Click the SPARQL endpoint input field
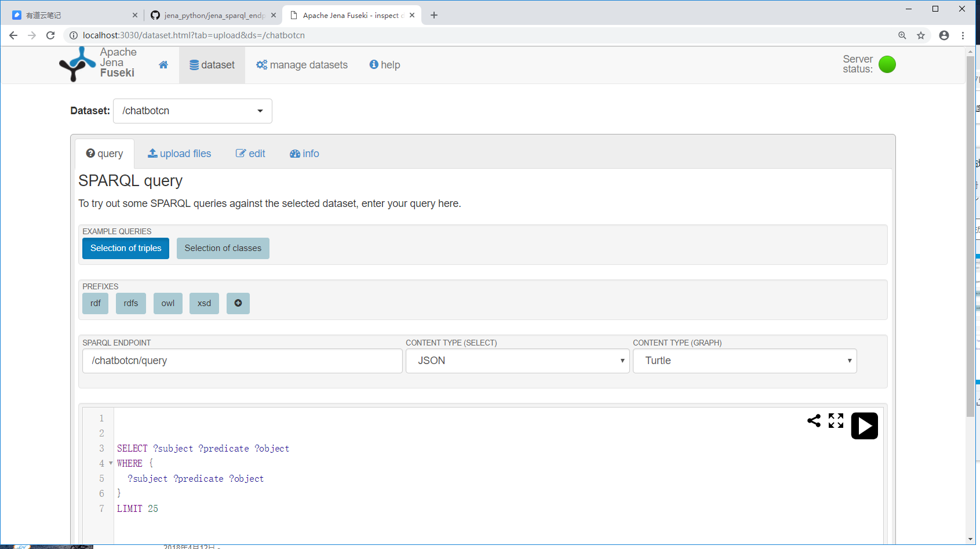Screen dimensions: 980x549 click(x=242, y=361)
